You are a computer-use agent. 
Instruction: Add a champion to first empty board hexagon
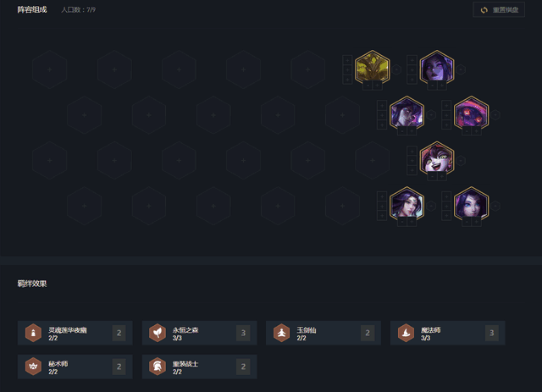[49, 69]
